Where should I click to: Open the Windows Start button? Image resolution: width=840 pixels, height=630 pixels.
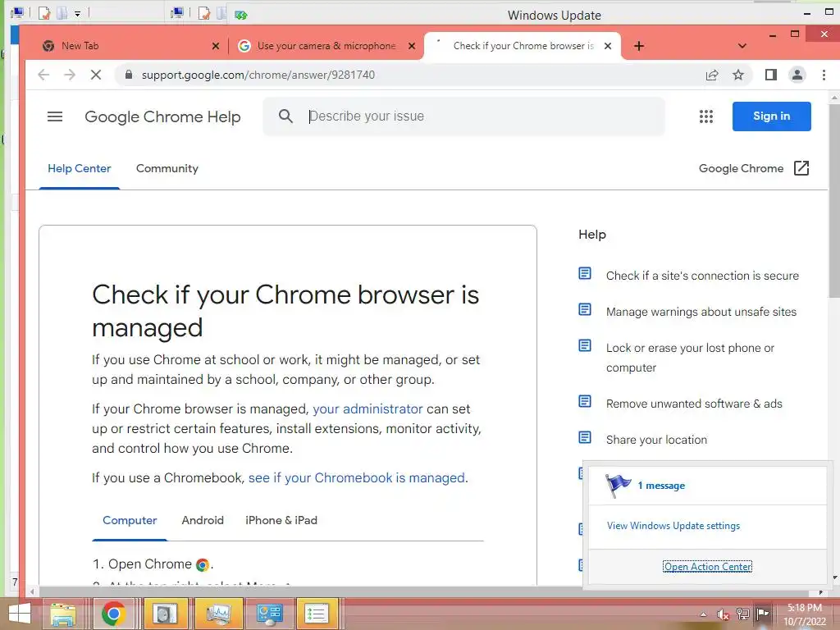tap(20, 614)
